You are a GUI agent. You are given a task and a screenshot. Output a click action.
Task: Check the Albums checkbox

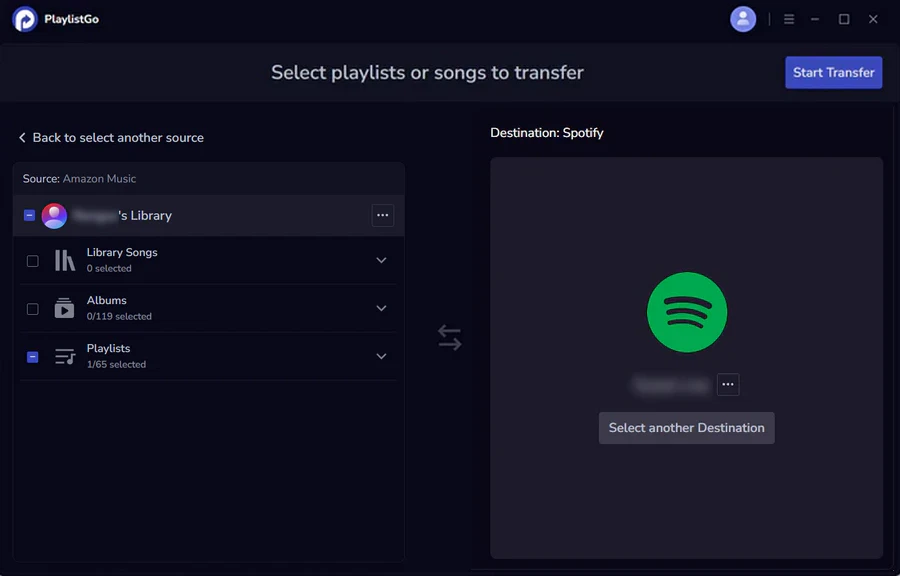pyautogui.click(x=33, y=309)
